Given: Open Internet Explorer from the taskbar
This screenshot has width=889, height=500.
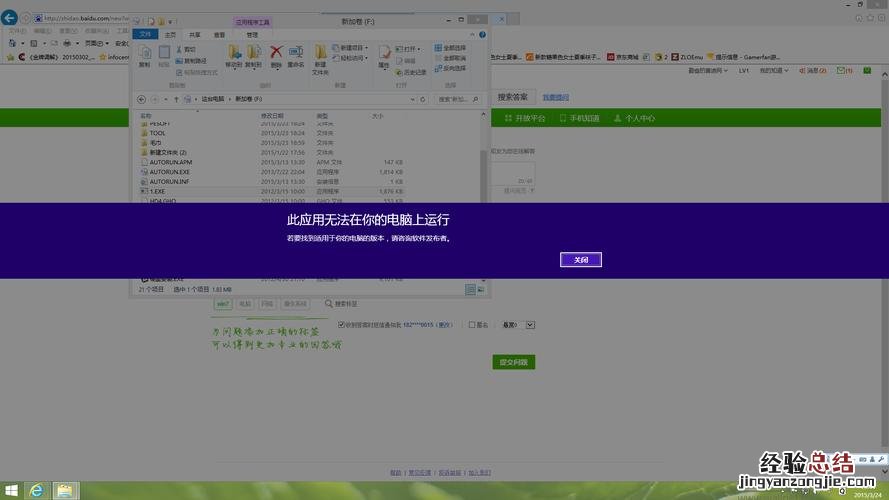Looking at the screenshot, I should [36, 490].
